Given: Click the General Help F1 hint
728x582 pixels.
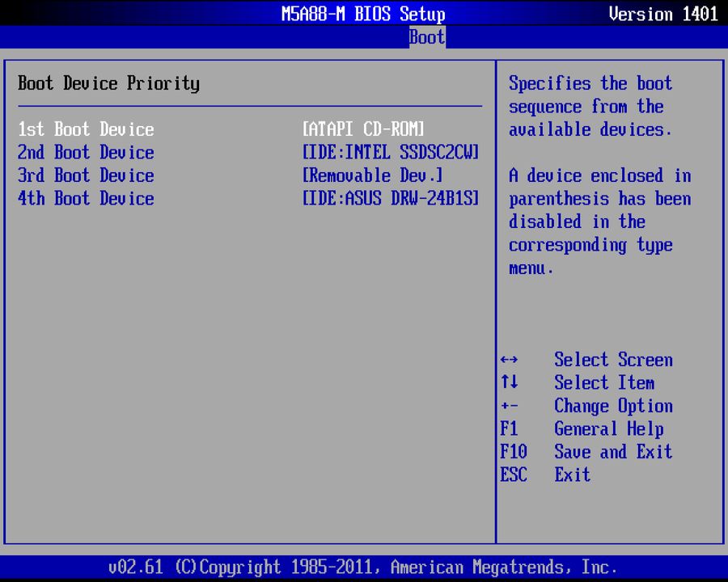Looking at the screenshot, I should [582, 429].
